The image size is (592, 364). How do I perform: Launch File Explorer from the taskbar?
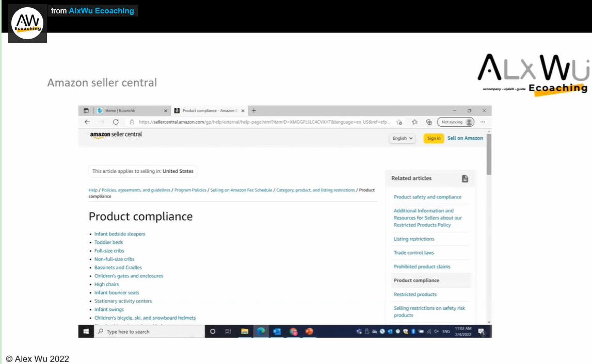click(245, 331)
